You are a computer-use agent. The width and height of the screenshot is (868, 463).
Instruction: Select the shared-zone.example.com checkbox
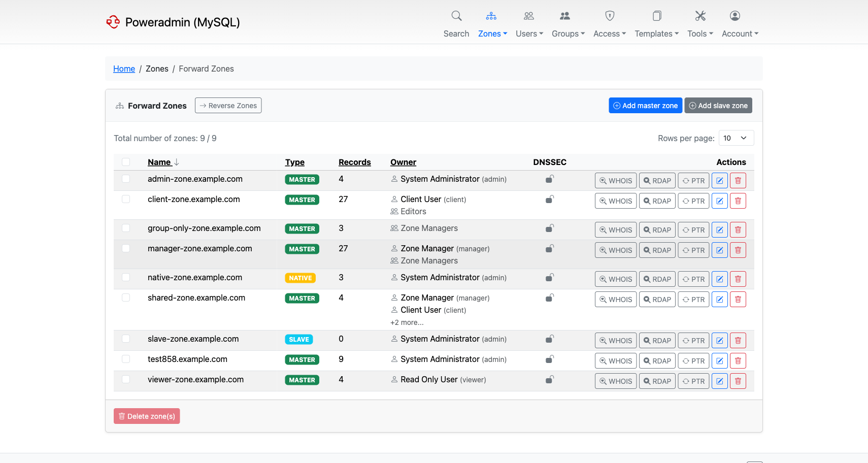pos(126,298)
